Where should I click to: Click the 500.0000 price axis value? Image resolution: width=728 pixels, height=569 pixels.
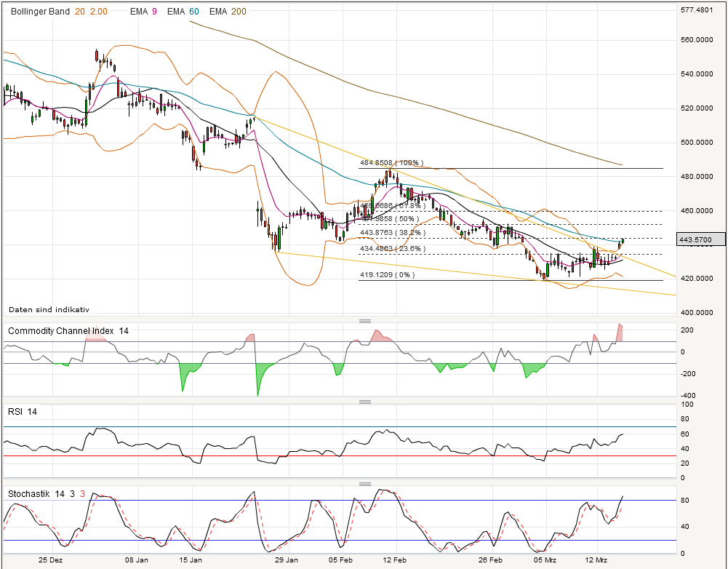697,142
